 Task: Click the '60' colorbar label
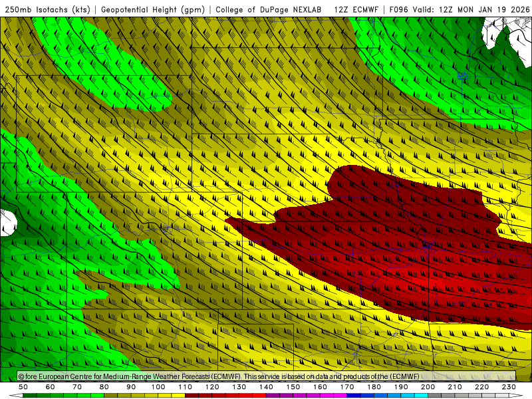pos(51,387)
